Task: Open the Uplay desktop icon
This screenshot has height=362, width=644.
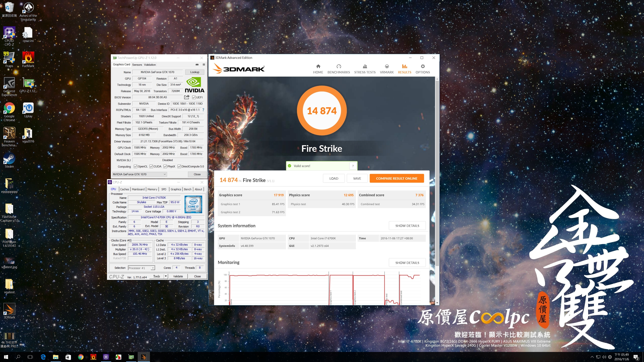Action: (28, 110)
